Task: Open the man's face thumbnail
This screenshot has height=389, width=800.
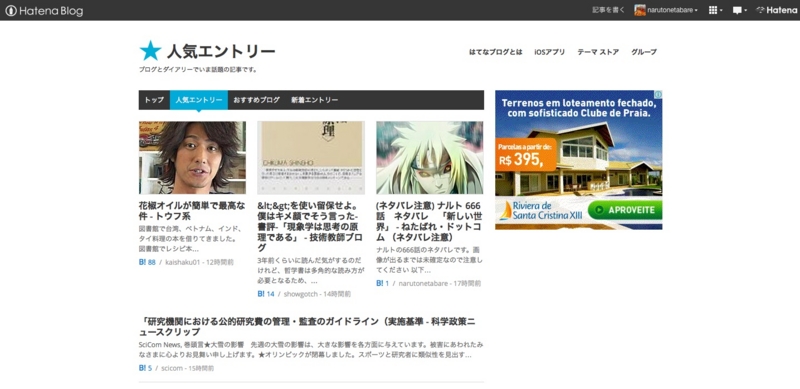Action: [192, 157]
